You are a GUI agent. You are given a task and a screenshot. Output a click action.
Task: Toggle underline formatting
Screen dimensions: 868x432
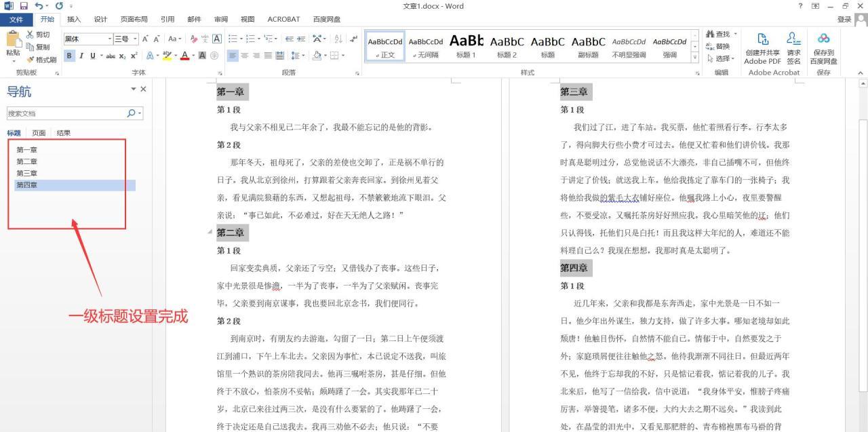[92, 56]
